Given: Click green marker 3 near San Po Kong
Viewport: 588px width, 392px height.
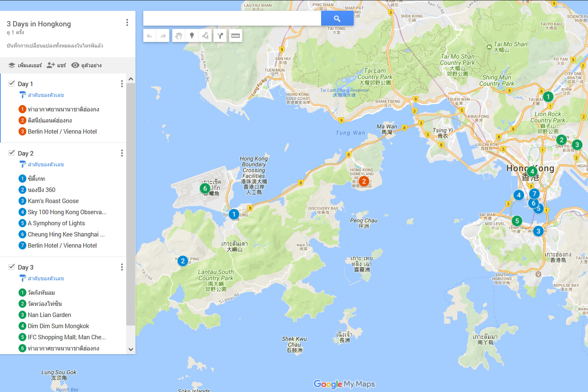Looking at the screenshot, I should pyautogui.click(x=577, y=145).
